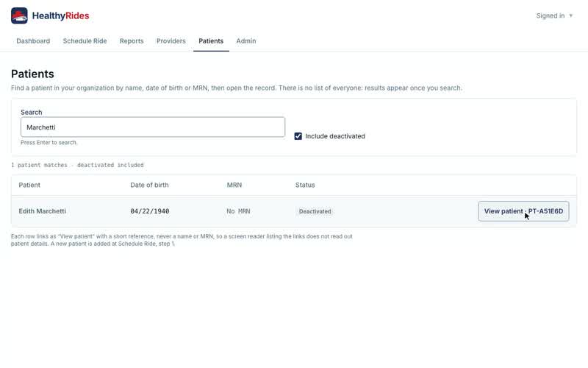Open the Signed in account dropdown

coord(554,15)
